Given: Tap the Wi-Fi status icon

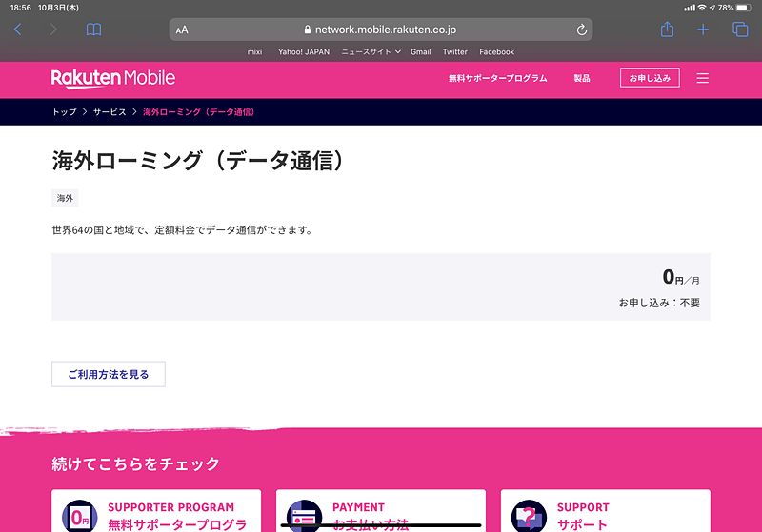Looking at the screenshot, I should [x=702, y=8].
